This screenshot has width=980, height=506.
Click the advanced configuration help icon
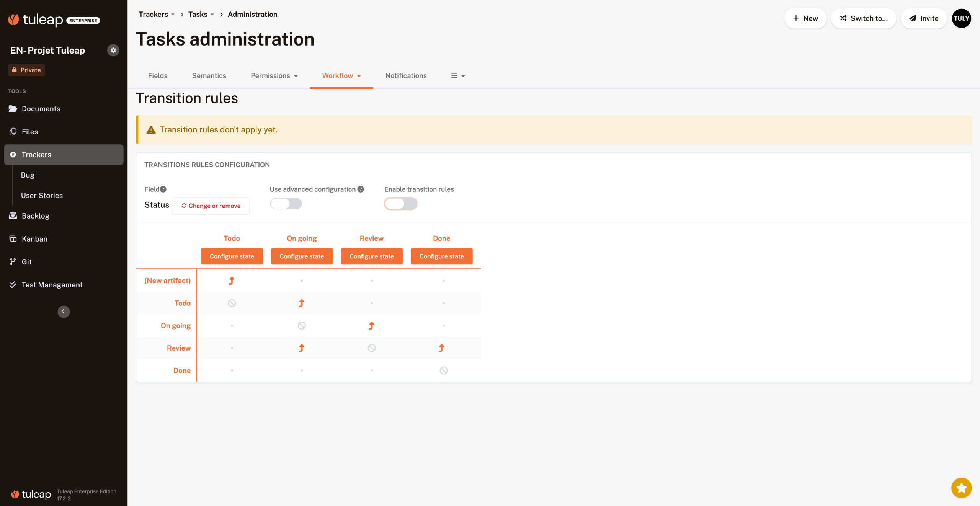tap(361, 189)
